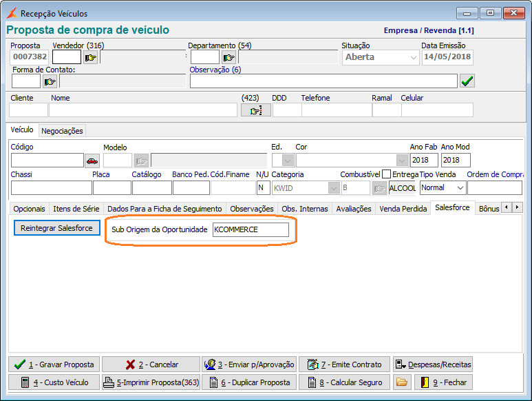The height and width of the screenshot is (401, 532).
Task: Click the Vendedor code input field
Action: point(67,57)
